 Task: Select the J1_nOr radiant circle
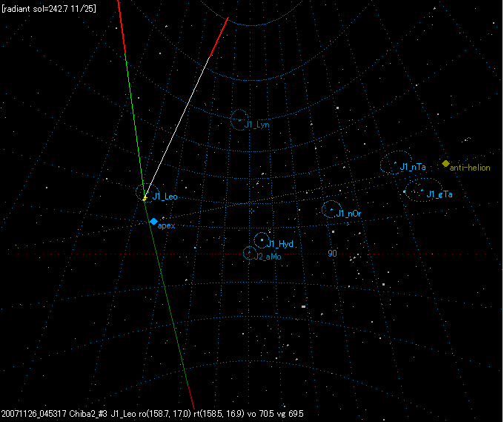[x=331, y=209]
